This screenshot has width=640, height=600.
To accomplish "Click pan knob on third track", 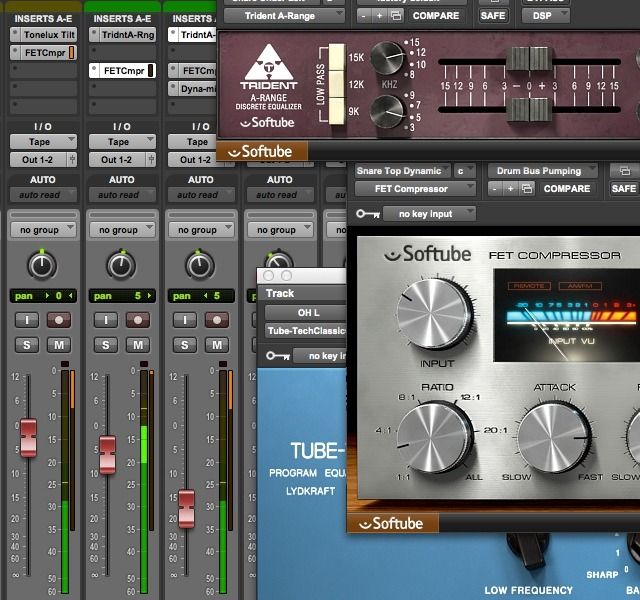I will click(200, 266).
